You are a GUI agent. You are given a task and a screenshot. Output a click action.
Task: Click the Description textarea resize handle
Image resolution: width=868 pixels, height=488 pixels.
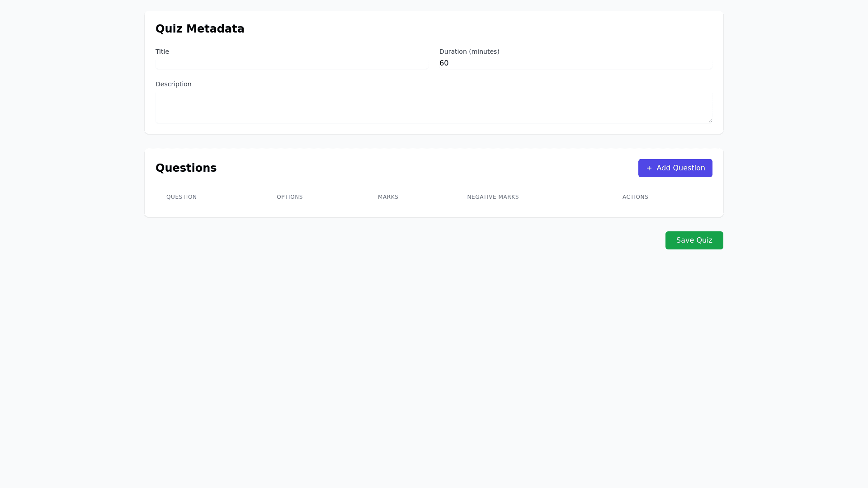tap(710, 121)
